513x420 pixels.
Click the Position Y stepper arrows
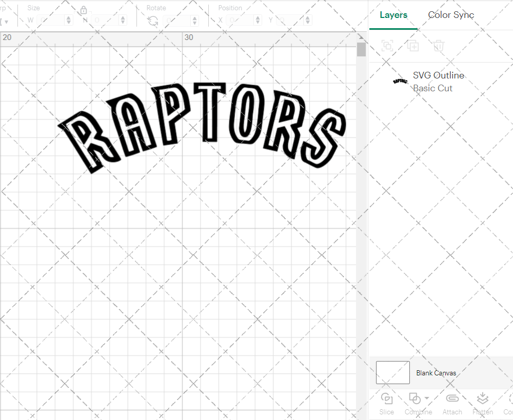(308, 21)
